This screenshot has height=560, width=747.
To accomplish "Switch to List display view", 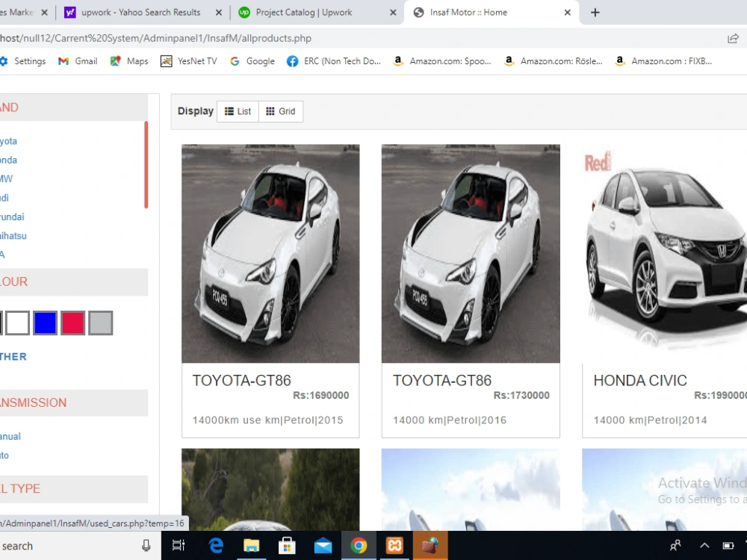I will 238,111.
